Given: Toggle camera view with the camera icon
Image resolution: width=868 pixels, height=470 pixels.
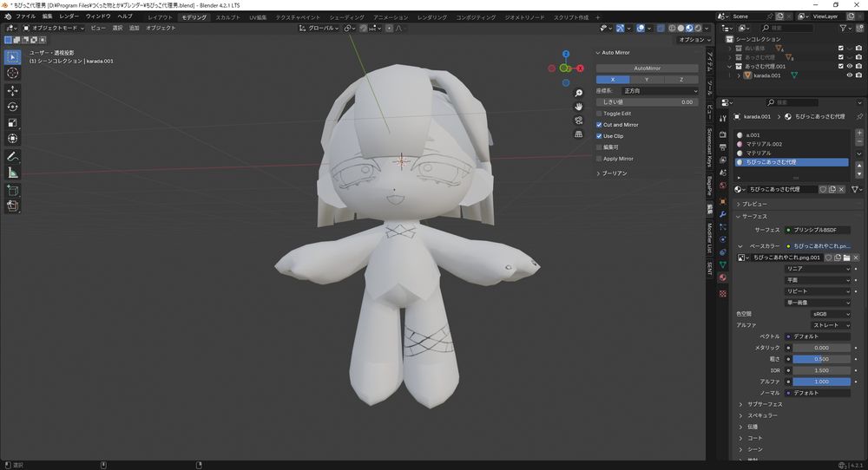Looking at the screenshot, I should (x=578, y=121).
